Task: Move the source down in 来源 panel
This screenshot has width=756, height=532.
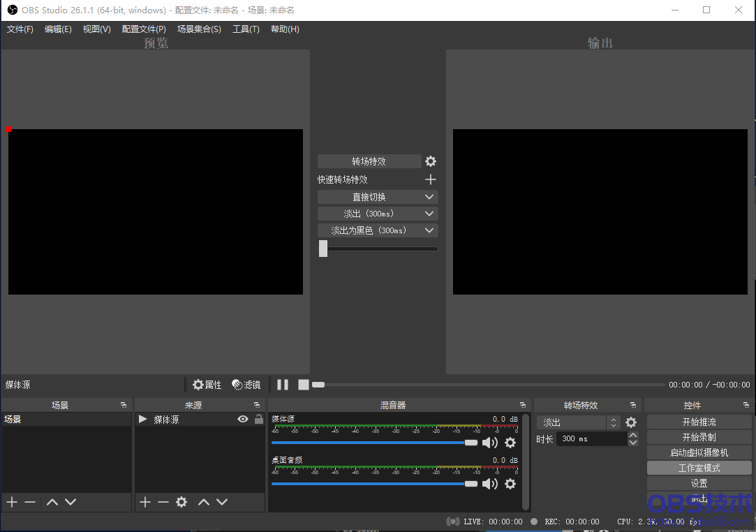Action: point(222,502)
